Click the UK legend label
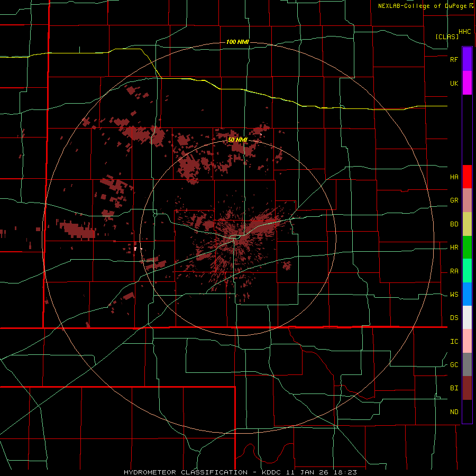 tap(454, 83)
